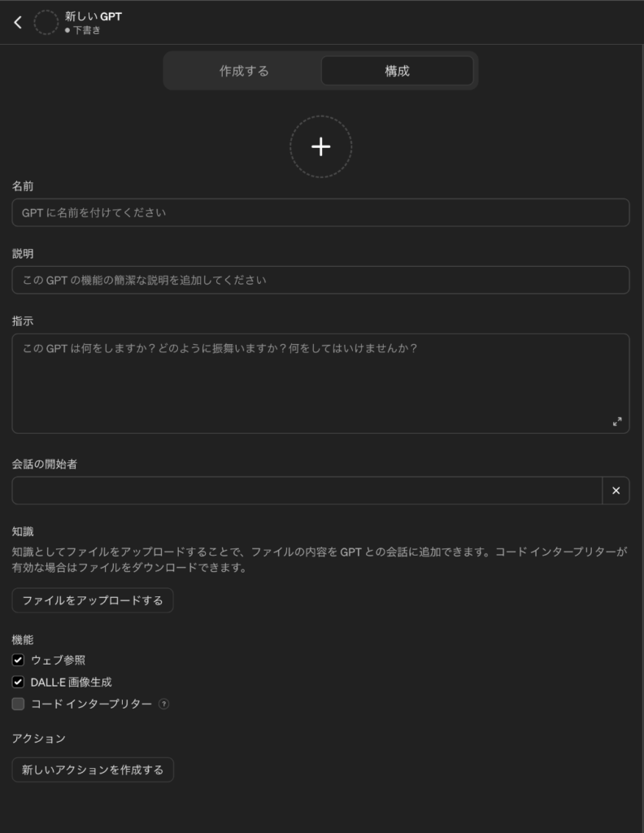644x833 pixels.
Task: Focus the 名前 input field
Action: pos(320,212)
